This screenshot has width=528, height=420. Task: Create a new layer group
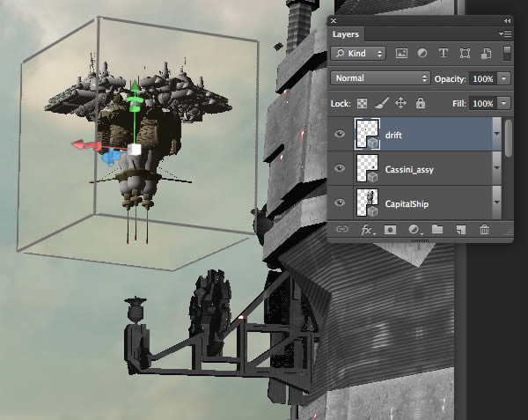click(x=437, y=229)
